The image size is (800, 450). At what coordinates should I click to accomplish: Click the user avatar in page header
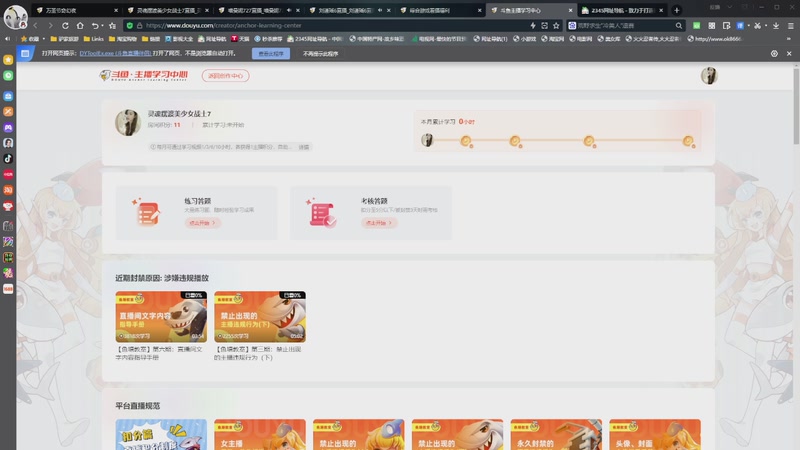(709, 76)
